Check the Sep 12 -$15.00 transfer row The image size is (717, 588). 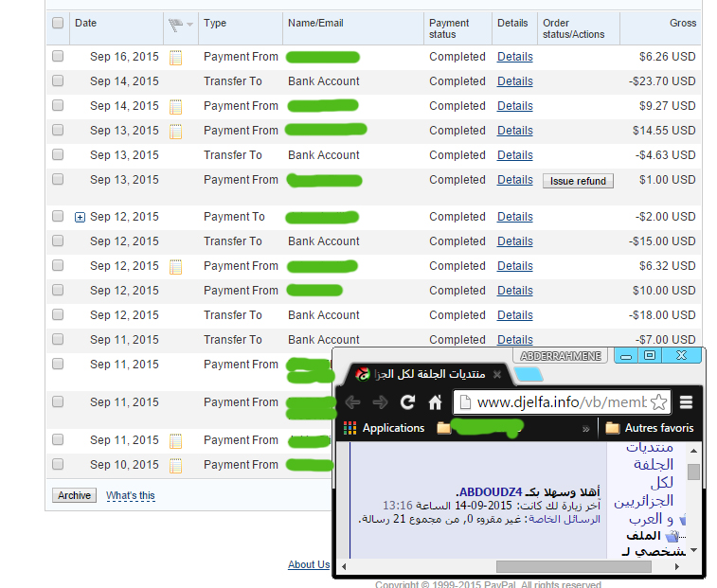click(x=58, y=241)
